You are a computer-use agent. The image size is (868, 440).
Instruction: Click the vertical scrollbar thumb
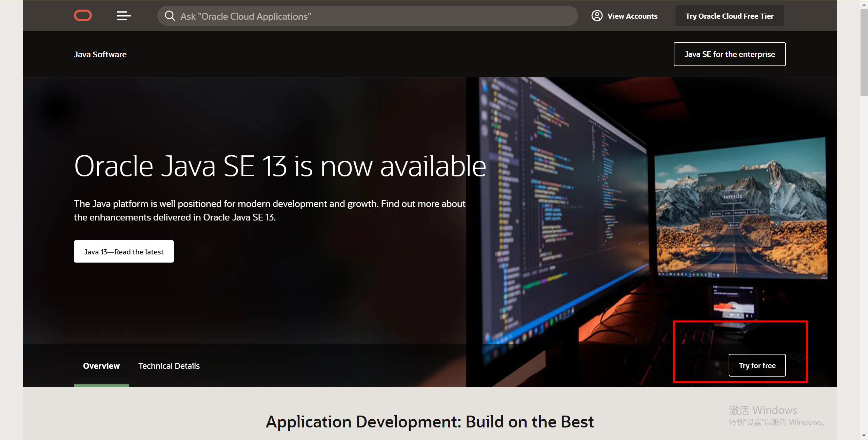point(864,53)
